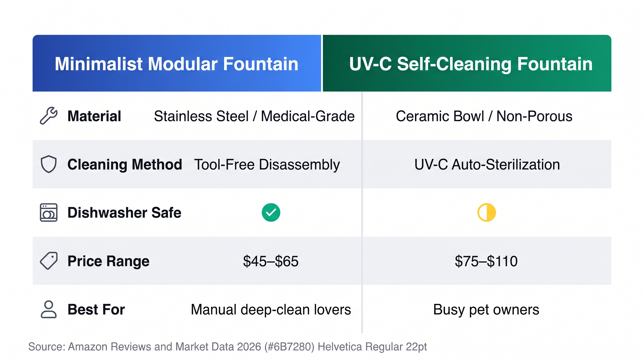
Task: Select the Minimalist Modular Fountain header
Action: (177, 63)
